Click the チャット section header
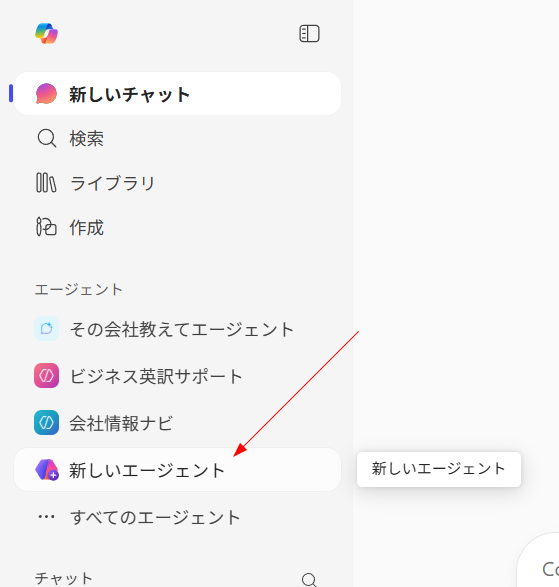The height and width of the screenshot is (587, 559). pos(64,578)
